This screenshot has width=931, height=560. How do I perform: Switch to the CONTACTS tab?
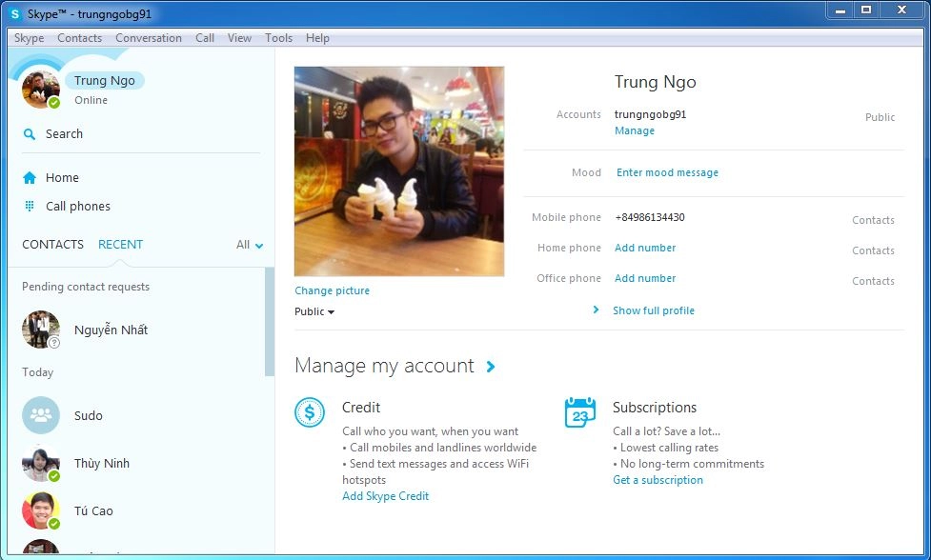[52, 245]
